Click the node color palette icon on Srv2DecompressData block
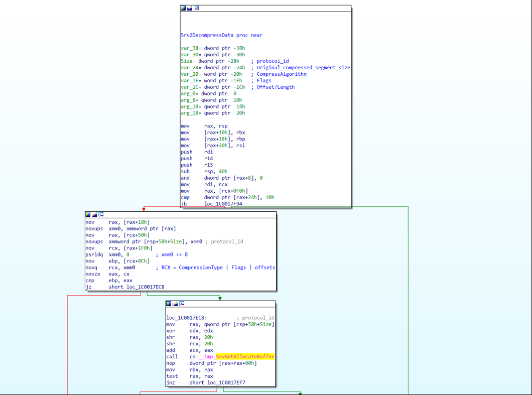 183,8
